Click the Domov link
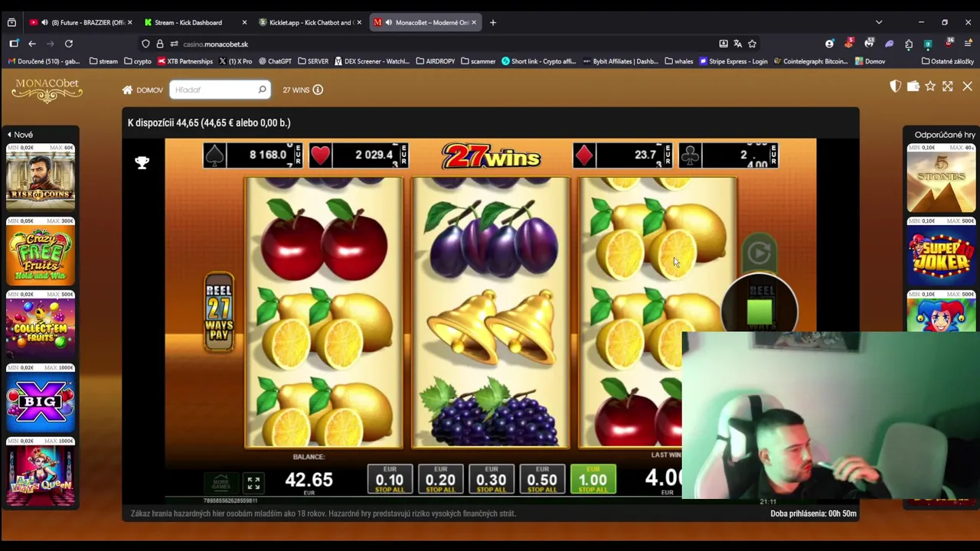 pyautogui.click(x=149, y=90)
